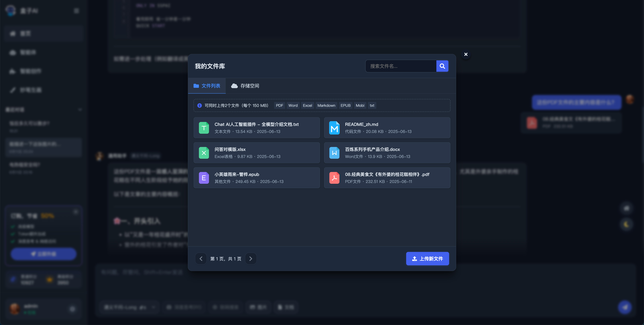Click the moon theme toggle in background
Screen dimensions: 644x325
tap(627, 224)
